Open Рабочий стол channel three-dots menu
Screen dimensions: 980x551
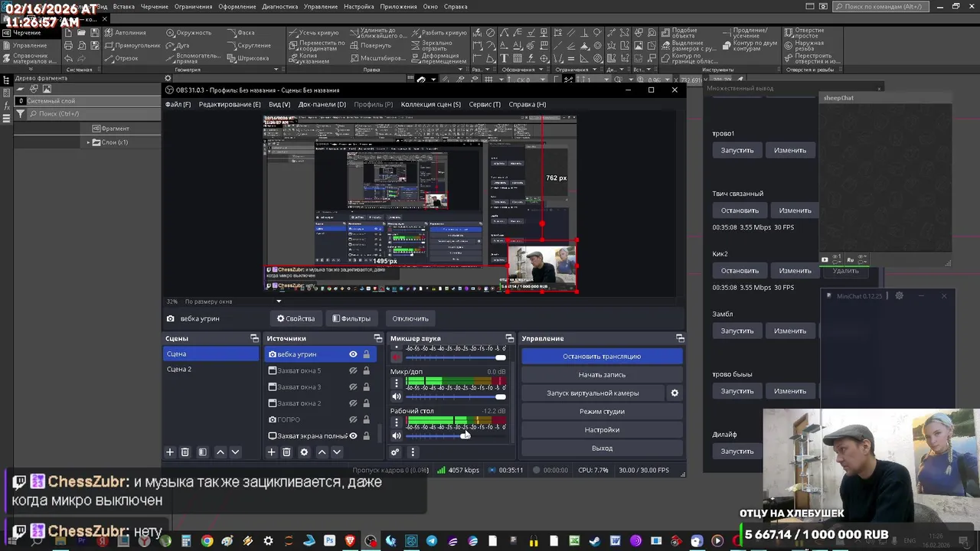(396, 422)
